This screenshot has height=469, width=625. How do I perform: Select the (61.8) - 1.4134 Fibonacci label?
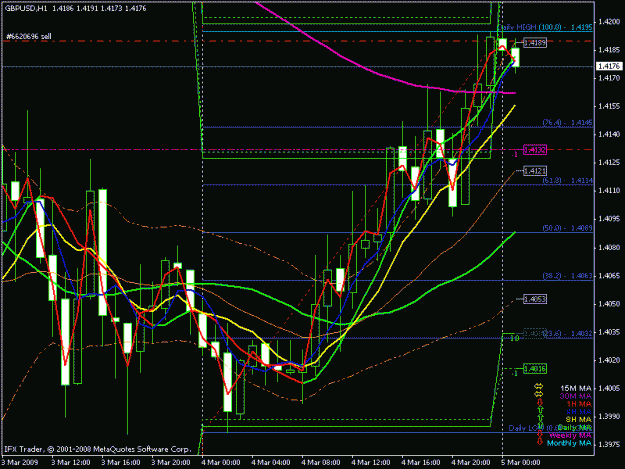tap(568, 181)
